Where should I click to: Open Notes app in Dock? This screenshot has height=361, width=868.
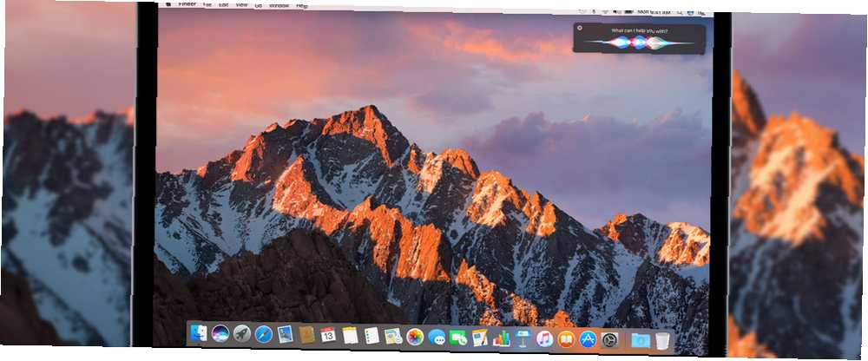(x=350, y=335)
